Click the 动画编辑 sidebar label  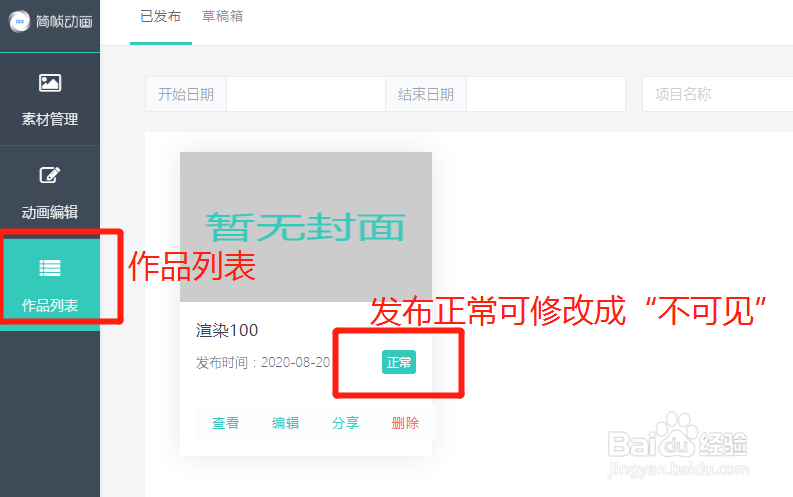50,212
